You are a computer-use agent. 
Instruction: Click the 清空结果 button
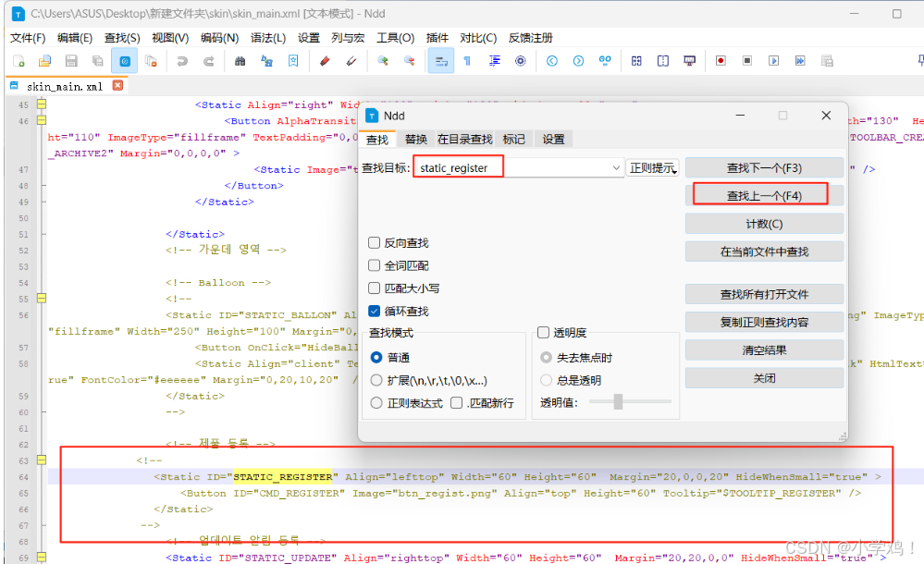[x=764, y=350]
